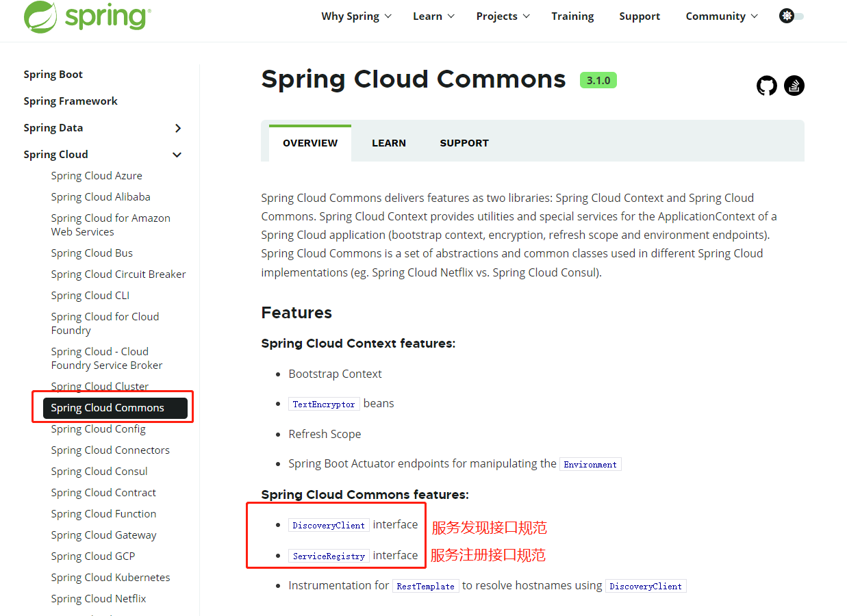
Task: Select Spring Cloud for Cloud Foundry
Action: click(105, 323)
